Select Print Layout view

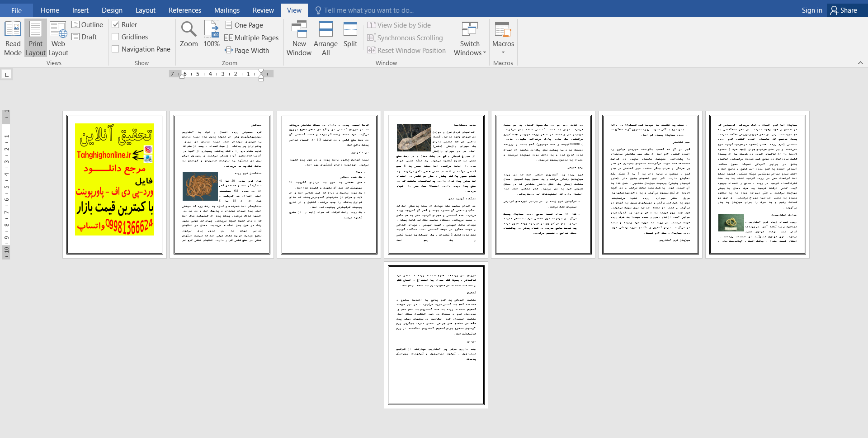pos(36,38)
